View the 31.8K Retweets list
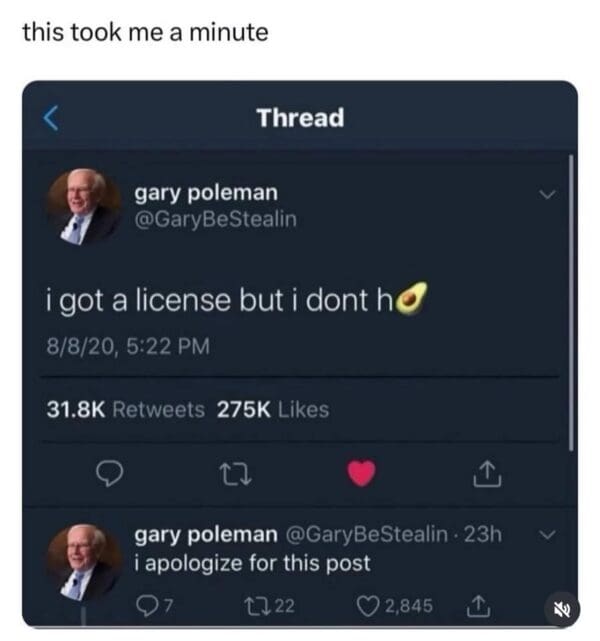 [x=125, y=409]
